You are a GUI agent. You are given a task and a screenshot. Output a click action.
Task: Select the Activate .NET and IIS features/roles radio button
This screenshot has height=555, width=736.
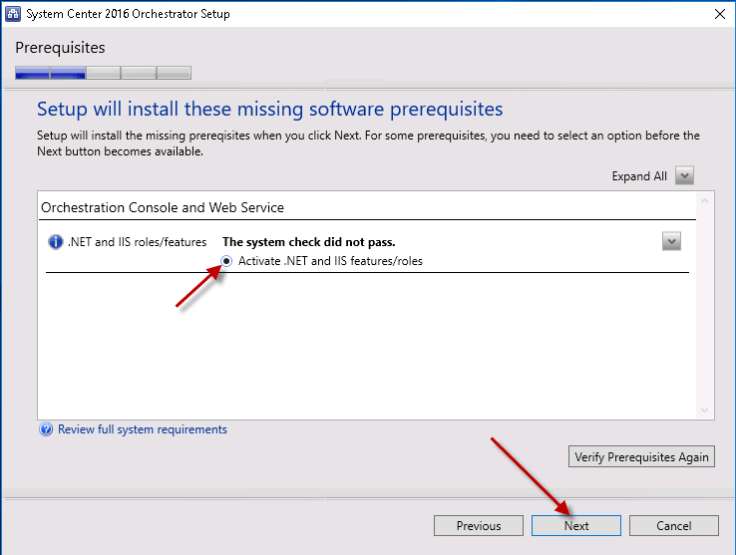click(x=228, y=261)
